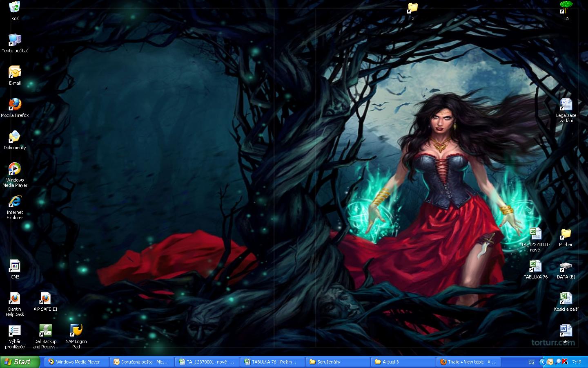Select the Koš recycle bin icon

[x=15, y=8]
